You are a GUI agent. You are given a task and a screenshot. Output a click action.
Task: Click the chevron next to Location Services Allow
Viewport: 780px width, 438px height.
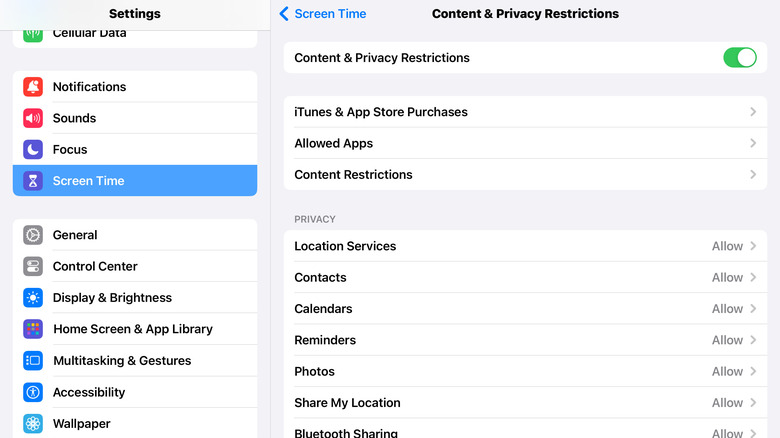(x=753, y=246)
